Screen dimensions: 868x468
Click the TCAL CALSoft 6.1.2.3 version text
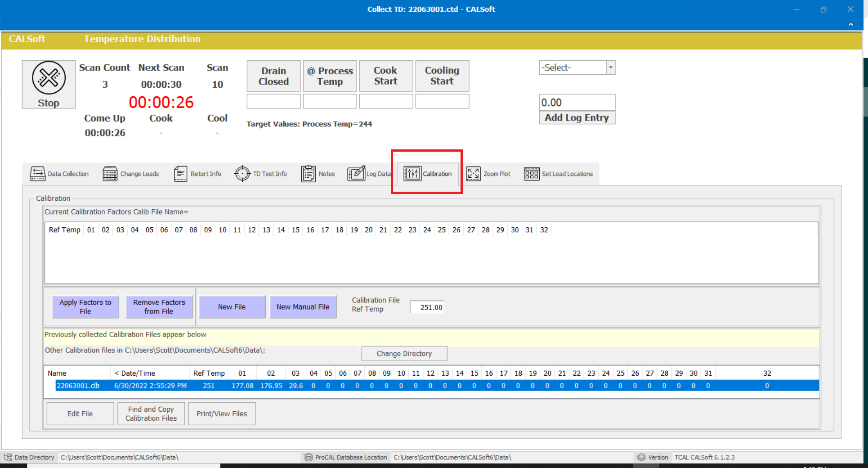click(704, 457)
